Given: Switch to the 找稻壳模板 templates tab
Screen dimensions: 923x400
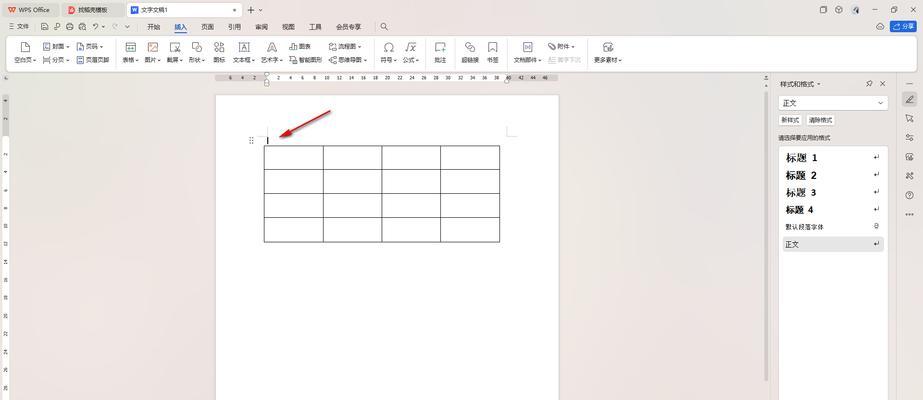Looking at the screenshot, I should click(93, 10).
